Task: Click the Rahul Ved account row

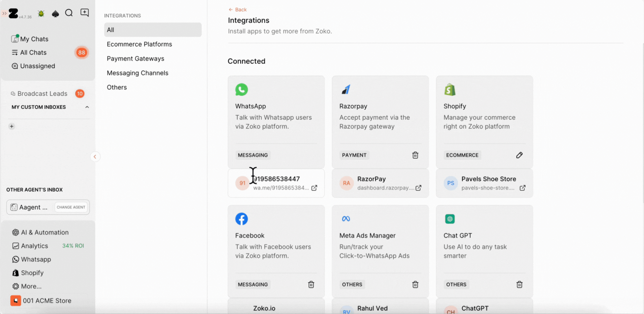Action: click(380, 306)
